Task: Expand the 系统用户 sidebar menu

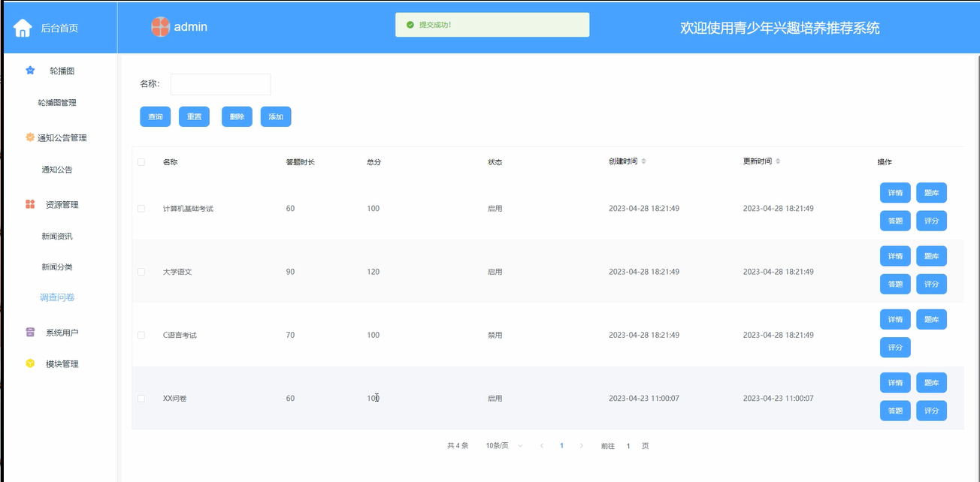Action: [x=60, y=333]
